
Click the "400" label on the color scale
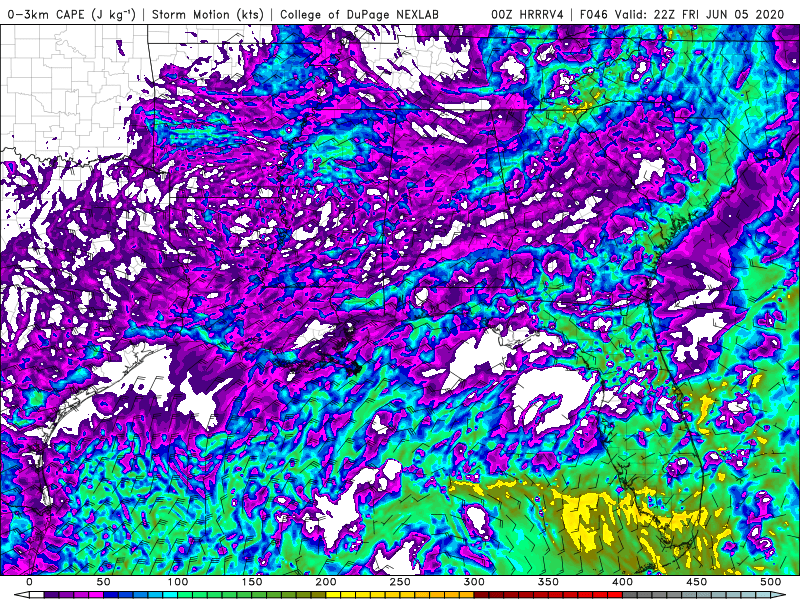coord(622,582)
